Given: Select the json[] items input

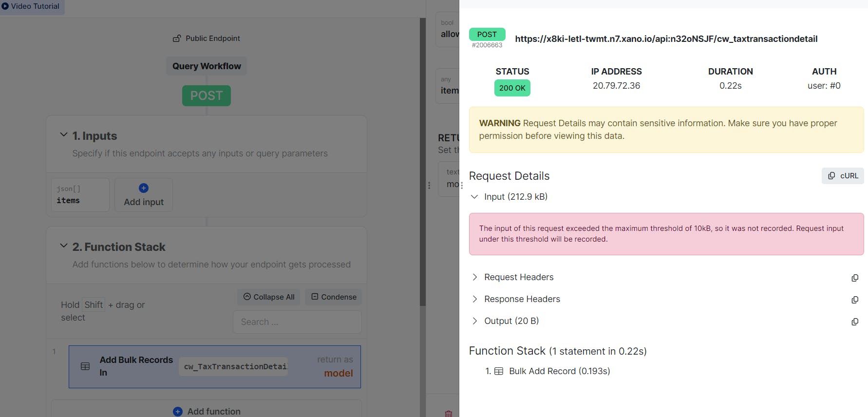Looking at the screenshot, I should 80,195.
